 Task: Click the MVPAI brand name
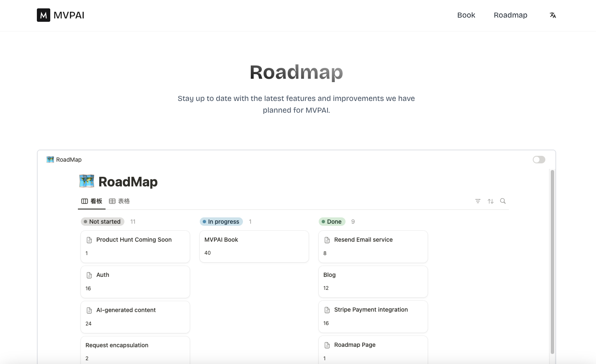(x=69, y=15)
